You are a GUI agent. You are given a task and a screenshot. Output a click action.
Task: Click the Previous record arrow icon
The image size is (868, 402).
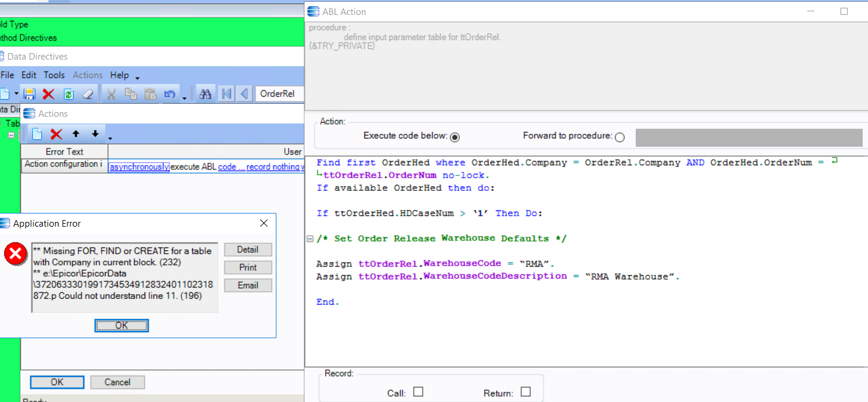(x=245, y=94)
